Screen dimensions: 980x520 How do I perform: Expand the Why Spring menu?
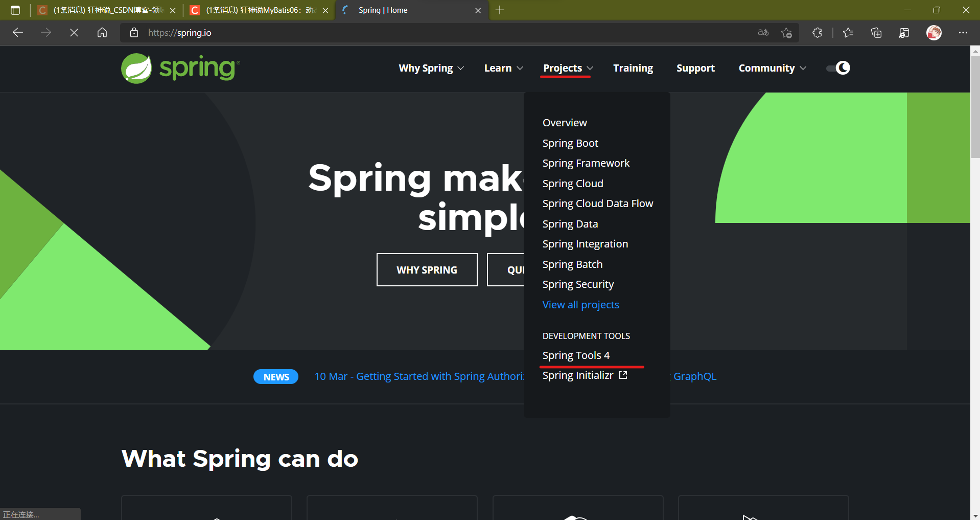click(431, 68)
